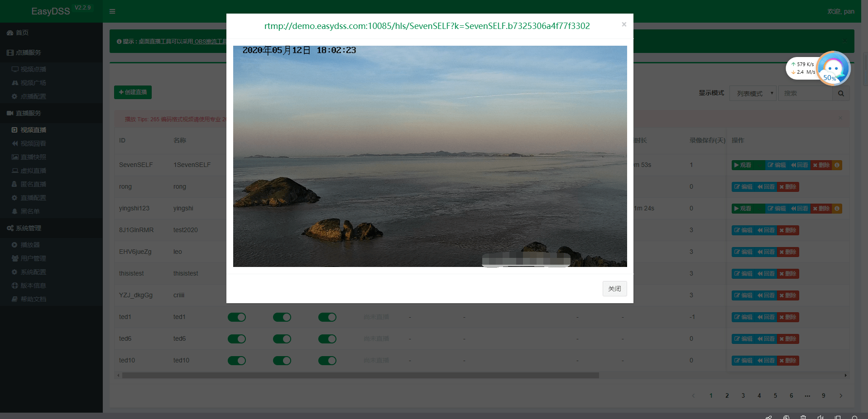Viewport: 868px width, 419px height.
Task: Toggle the third switch in the ted10 row
Action: pos(327,361)
